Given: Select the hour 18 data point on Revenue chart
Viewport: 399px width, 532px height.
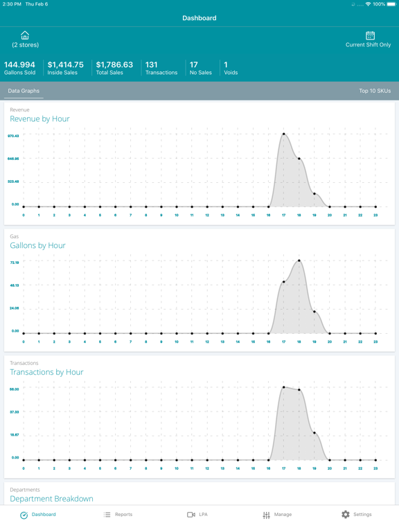Looking at the screenshot, I should click(299, 159).
